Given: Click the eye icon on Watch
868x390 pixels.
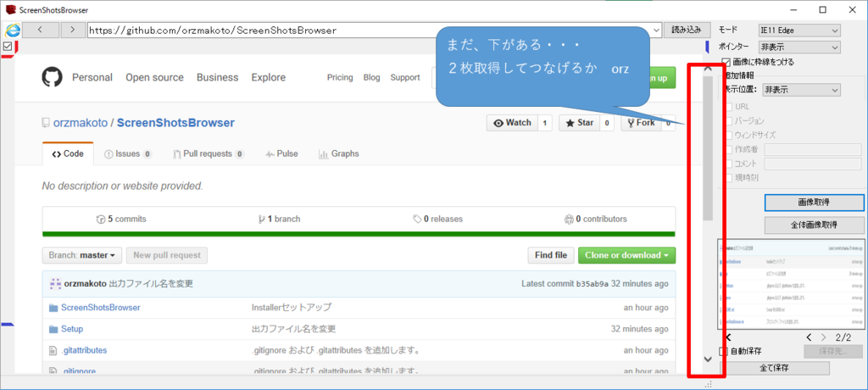Looking at the screenshot, I should click(498, 123).
